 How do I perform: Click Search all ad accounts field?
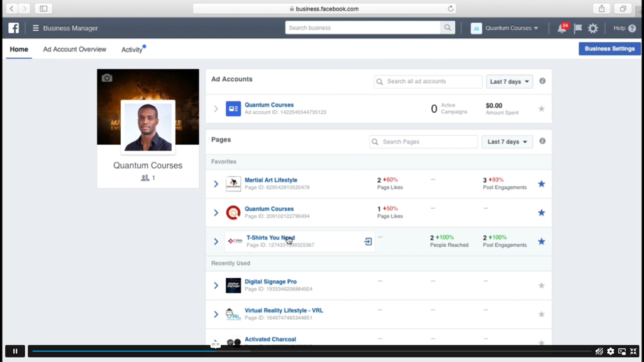[428, 81]
